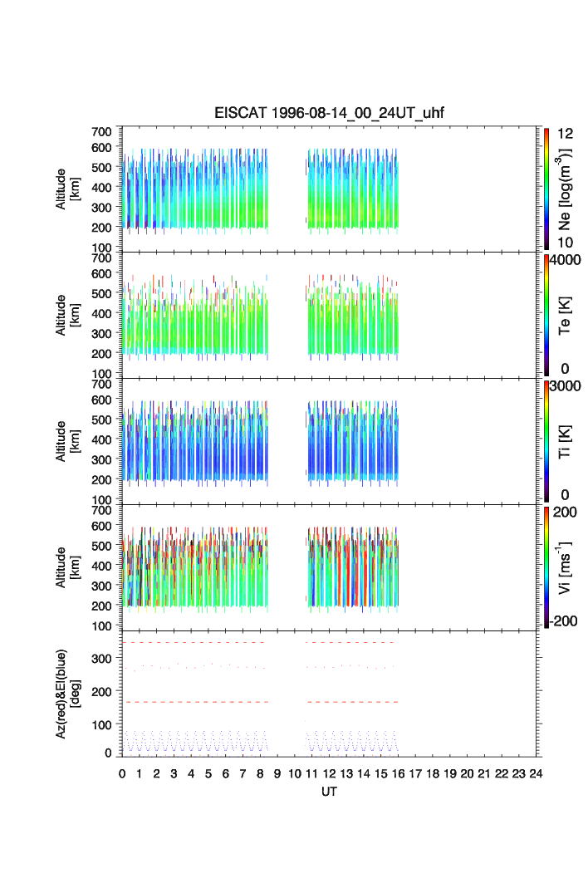Screen dimensions: 588x883
Task: Click the Ti [K] color bar label
Action: pos(565,442)
